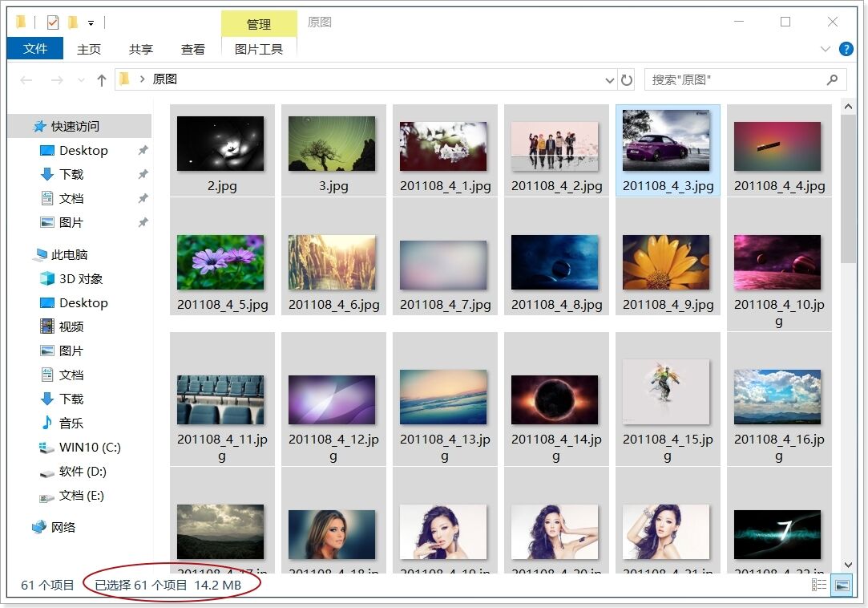The width and height of the screenshot is (868, 608).
Task: Open WIN10 (C:) drive
Action: click(x=89, y=448)
